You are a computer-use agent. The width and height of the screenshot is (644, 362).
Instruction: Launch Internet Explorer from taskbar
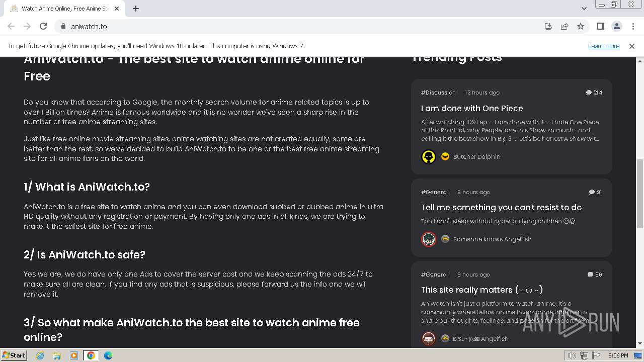(40, 355)
